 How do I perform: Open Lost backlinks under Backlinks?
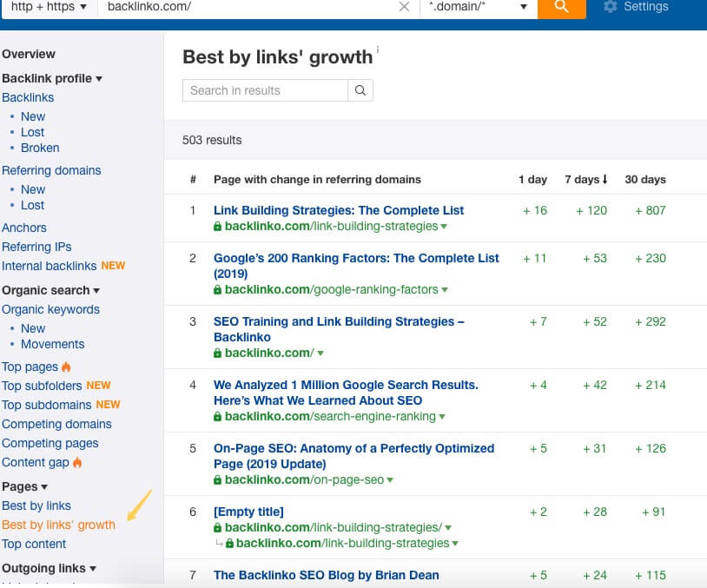coord(32,132)
